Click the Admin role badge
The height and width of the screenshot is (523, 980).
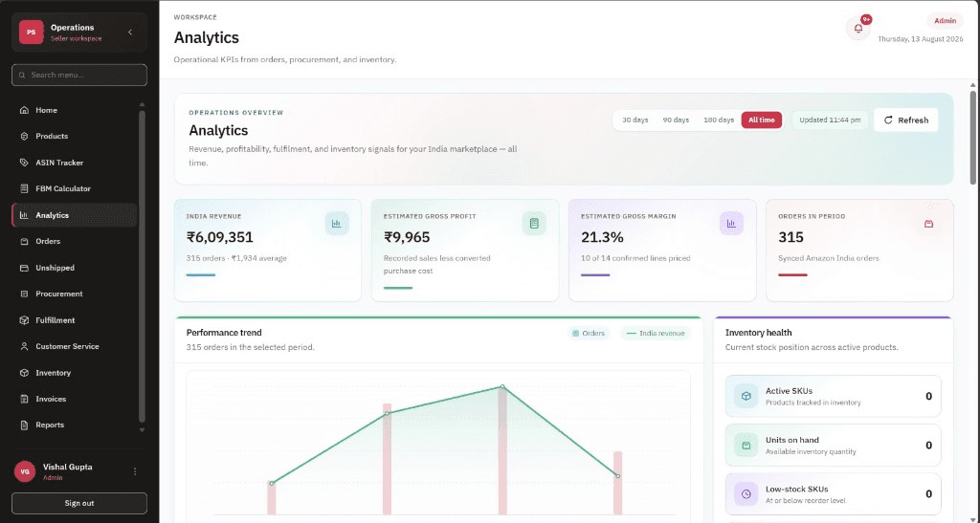pyautogui.click(x=945, y=21)
